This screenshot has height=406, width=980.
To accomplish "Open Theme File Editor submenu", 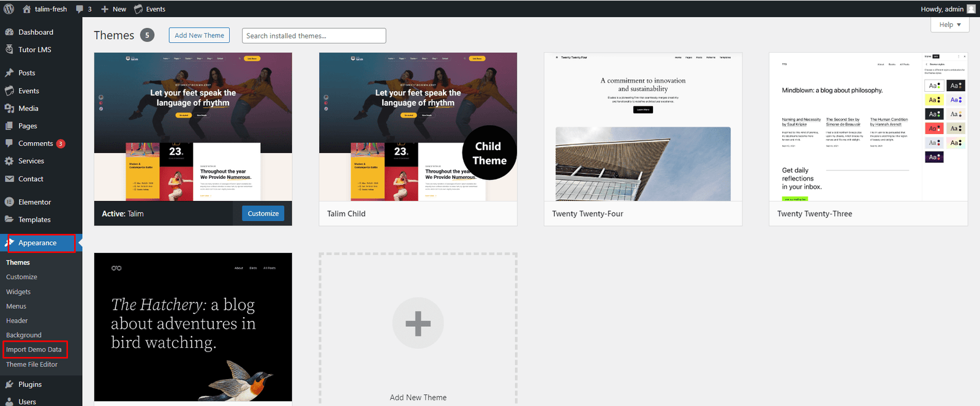I will coord(32,364).
